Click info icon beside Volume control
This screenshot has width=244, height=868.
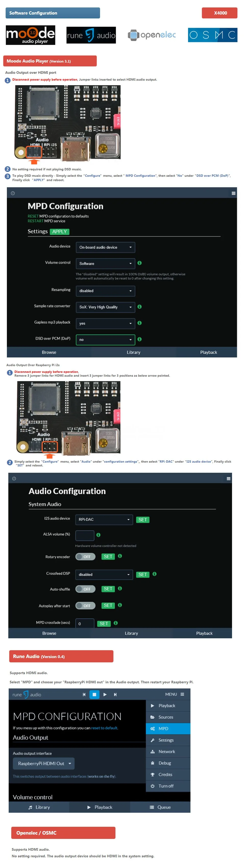(139, 263)
